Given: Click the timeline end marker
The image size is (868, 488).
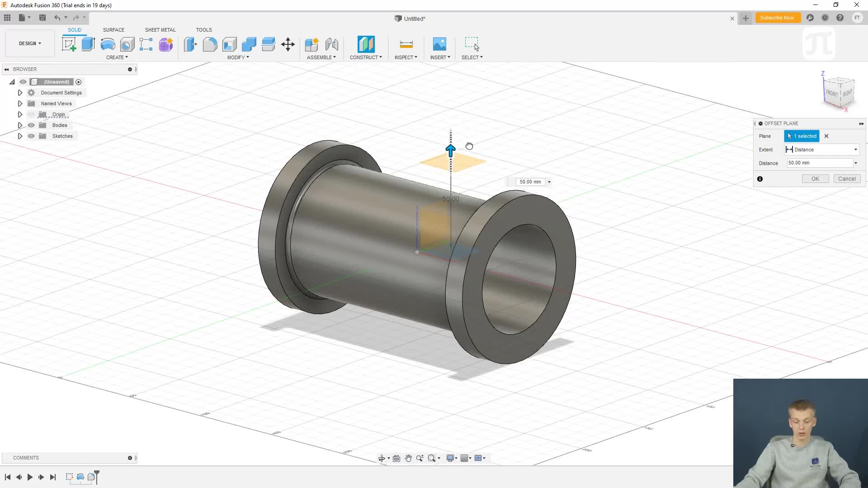Looking at the screenshot, I should click(x=97, y=476).
